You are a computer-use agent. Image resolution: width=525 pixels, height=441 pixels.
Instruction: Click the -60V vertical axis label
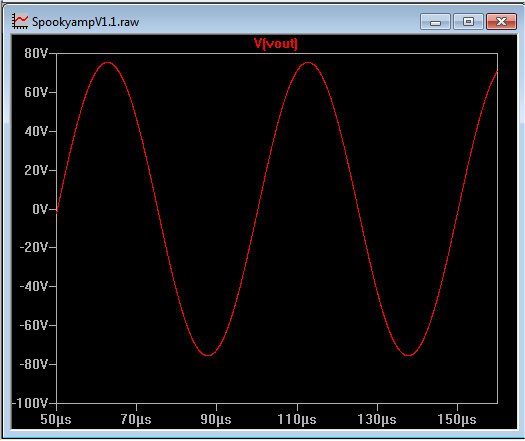point(34,325)
